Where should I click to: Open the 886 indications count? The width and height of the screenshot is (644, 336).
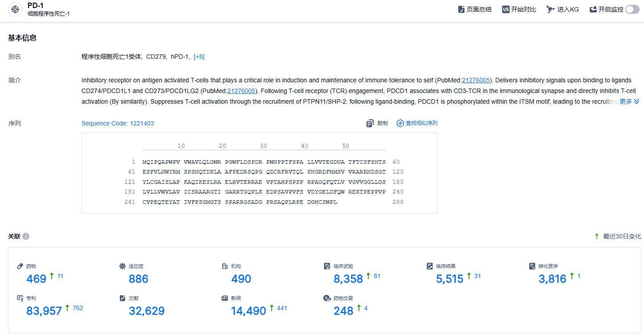click(x=139, y=279)
